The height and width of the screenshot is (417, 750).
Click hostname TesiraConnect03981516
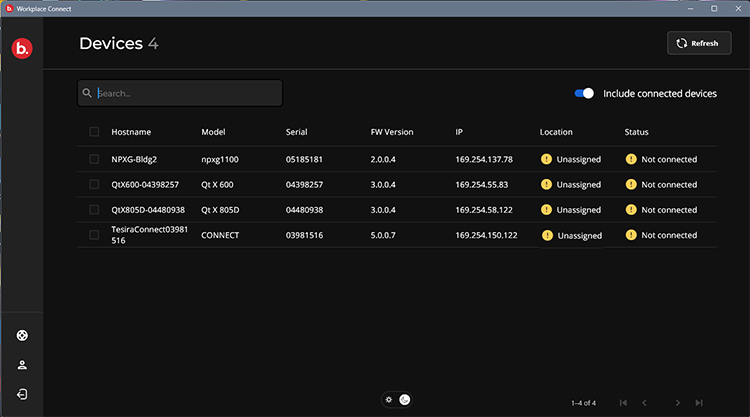(149, 235)
